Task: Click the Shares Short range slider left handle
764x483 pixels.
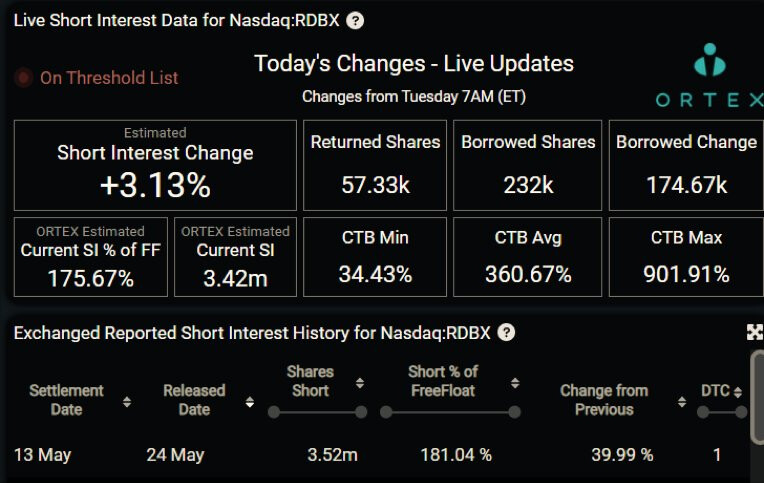Action: pyautogui.click(x=274, y=412)
